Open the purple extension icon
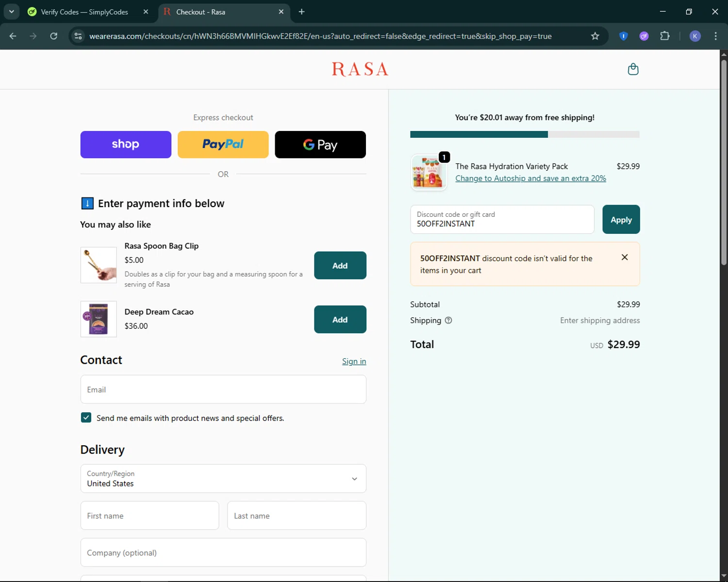The image size is (728, 582). coord(644,36)
